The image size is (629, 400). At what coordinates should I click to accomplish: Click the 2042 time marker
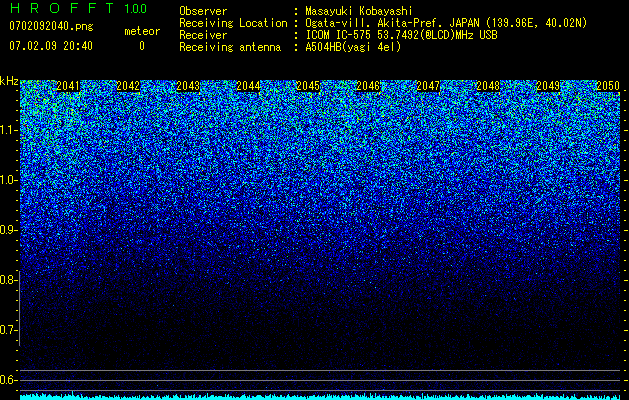128,86
